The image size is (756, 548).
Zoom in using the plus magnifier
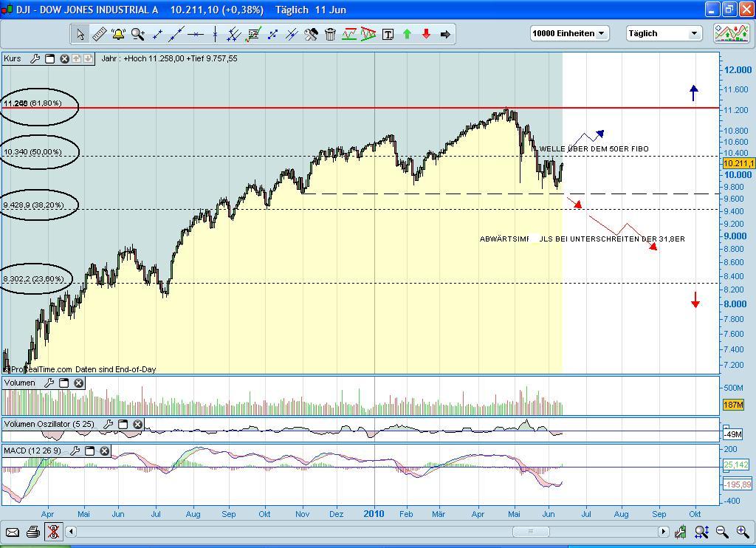click(x=743, y=532)
